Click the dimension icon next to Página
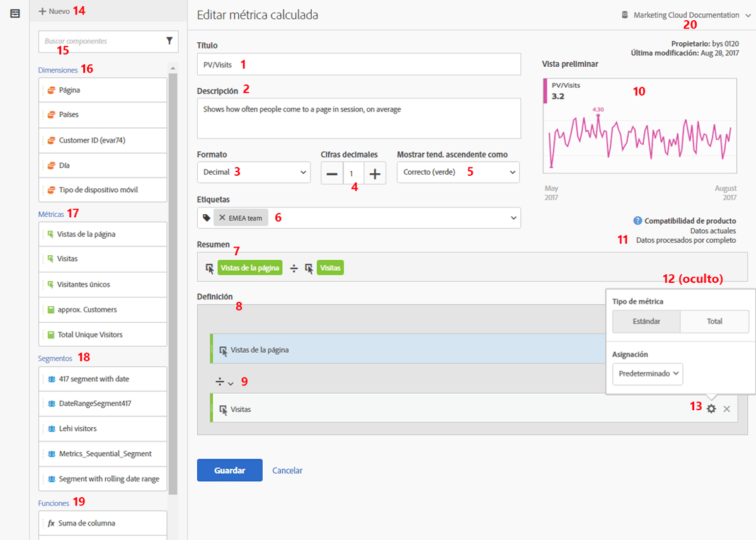756x540 pixels. 53,89
